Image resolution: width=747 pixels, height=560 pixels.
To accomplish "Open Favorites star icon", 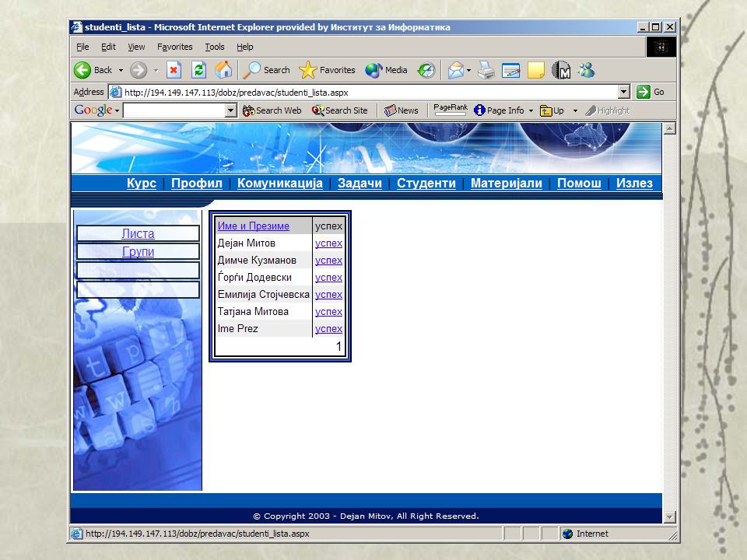I will tap(308, 70).
